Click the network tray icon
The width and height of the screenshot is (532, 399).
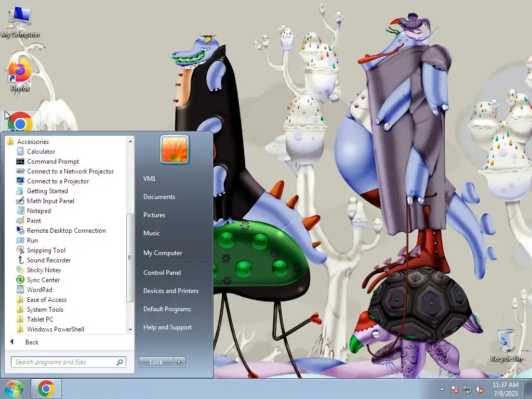pos(467,390)
